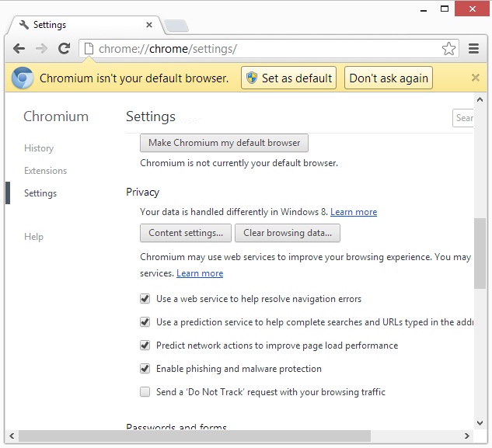Select Help in the left sidebar
This screenshot has height=448, width=492.
33,237
